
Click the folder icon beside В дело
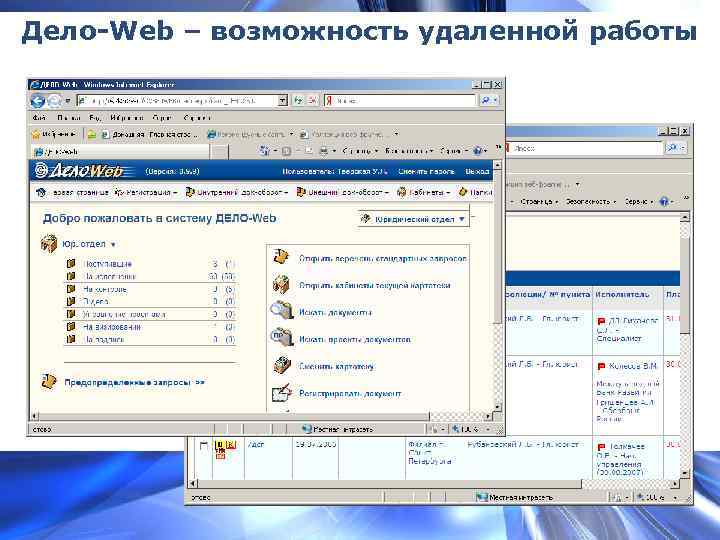point(71,301)
